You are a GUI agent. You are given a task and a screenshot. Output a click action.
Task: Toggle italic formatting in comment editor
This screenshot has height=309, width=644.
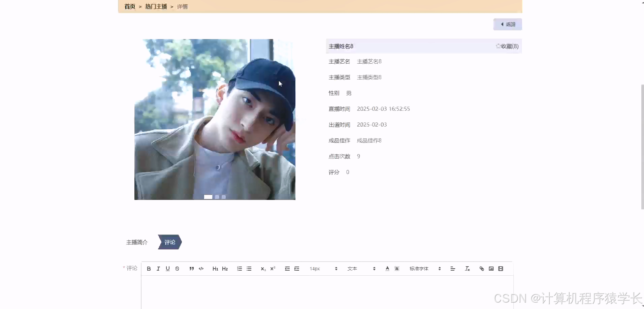(x=158, y=269)
